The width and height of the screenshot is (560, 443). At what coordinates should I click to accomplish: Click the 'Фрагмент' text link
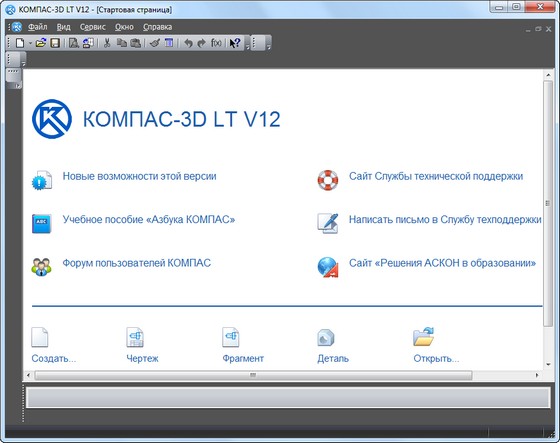tap(243, 358)
